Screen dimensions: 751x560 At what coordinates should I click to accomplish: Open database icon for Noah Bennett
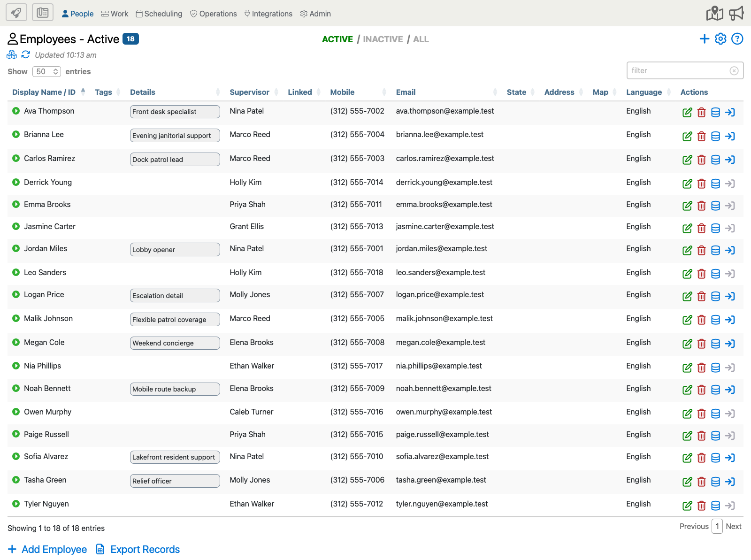coord(715,390)
